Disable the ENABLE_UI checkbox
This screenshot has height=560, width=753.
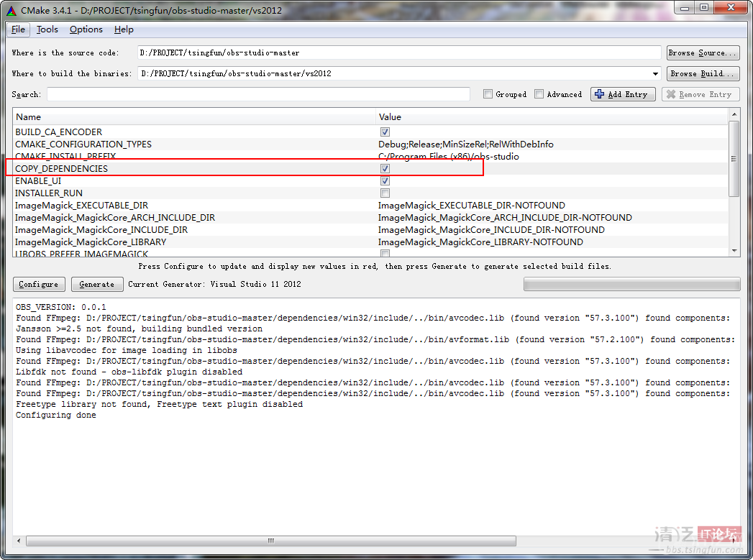pyautogui.click(x=385, y=181)
